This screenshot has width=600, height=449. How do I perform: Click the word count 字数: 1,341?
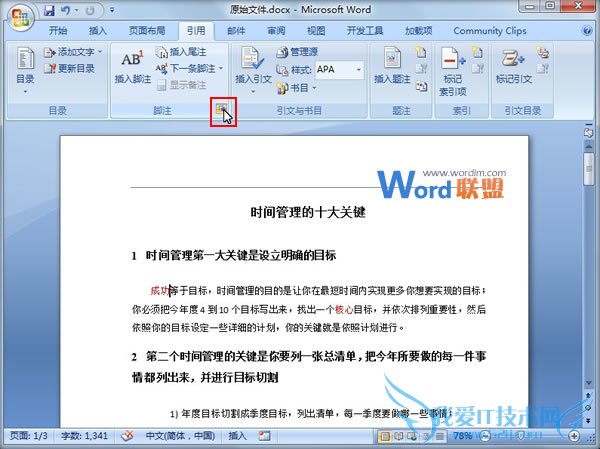pyautogui.click(x=84, y=436)
